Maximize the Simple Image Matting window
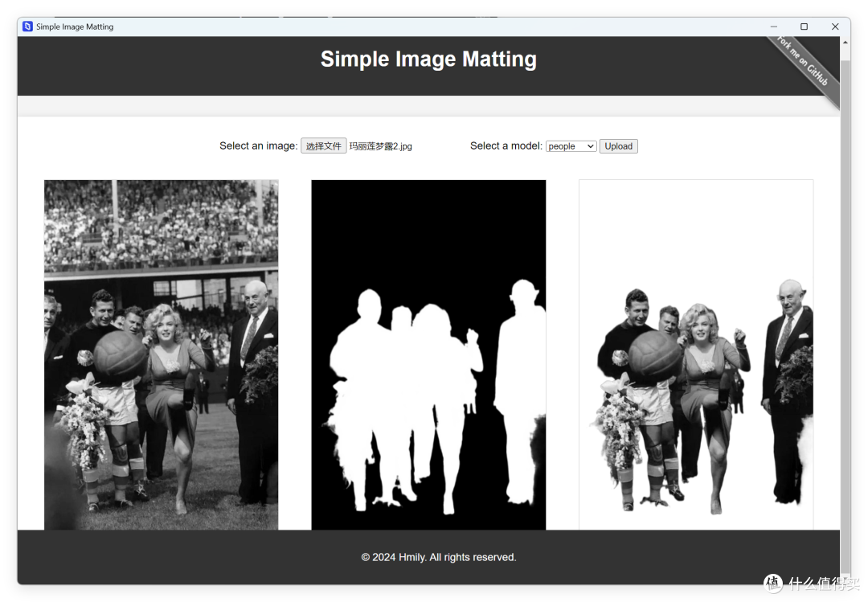The width and height of the screenshot is (868, 602). click(805, 27)
